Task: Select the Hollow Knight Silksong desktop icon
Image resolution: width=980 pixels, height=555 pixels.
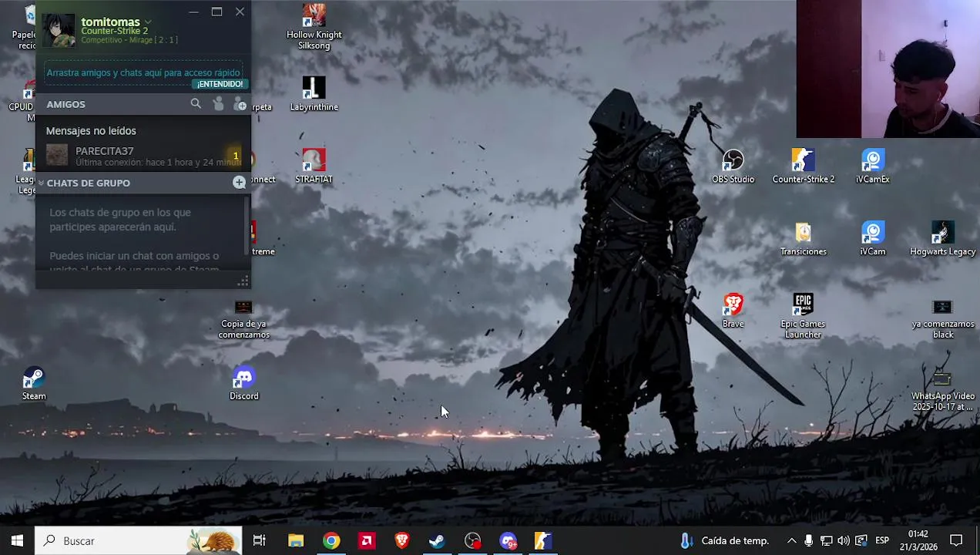Action: point(314,26)
